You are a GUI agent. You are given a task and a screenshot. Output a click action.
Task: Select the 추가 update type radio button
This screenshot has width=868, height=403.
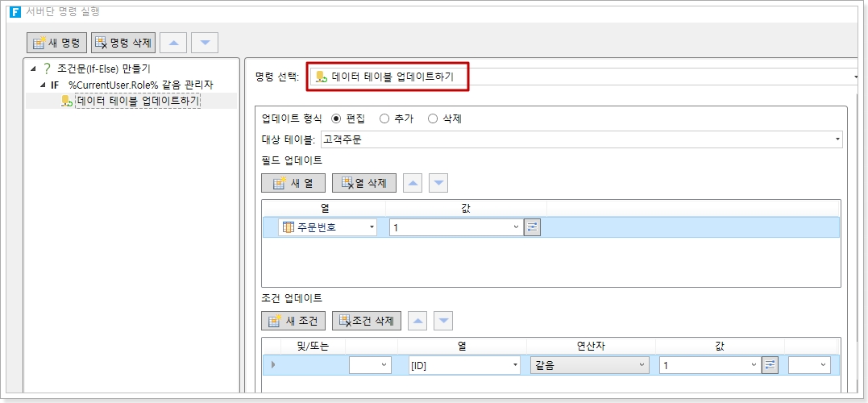coord(384,118)
